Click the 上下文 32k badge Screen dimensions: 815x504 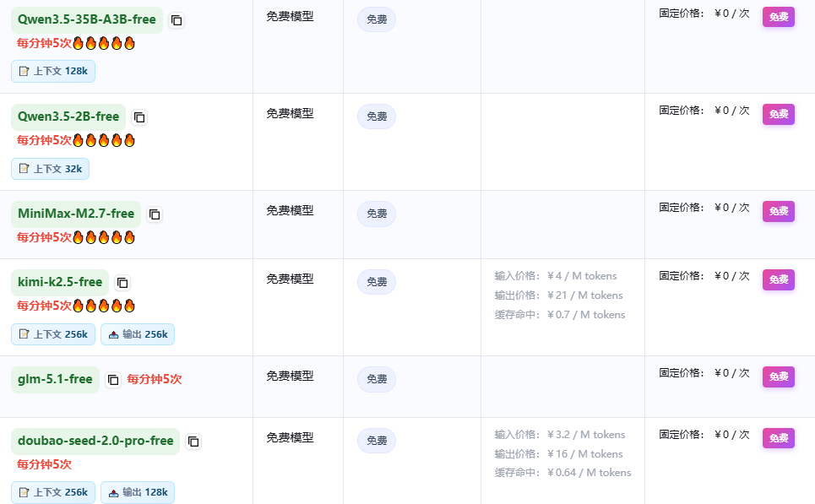51,169
